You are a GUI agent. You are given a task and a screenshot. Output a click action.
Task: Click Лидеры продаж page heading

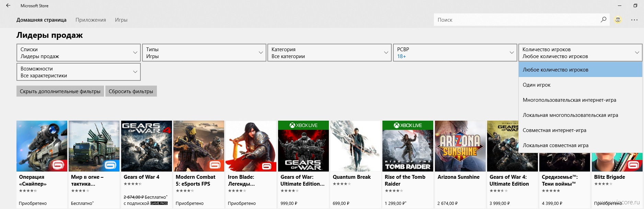[x=49, y=35]
